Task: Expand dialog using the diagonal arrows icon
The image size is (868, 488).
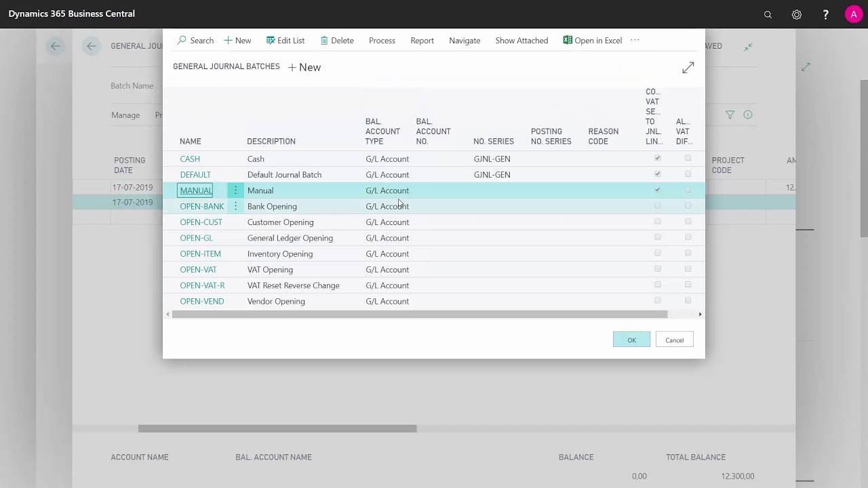Action: tap(688, 68)
